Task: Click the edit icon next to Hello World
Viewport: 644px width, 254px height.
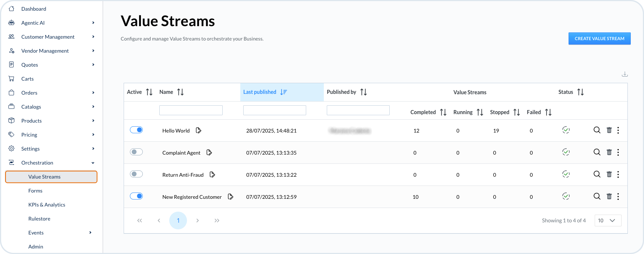Action: tap(198, 130)
